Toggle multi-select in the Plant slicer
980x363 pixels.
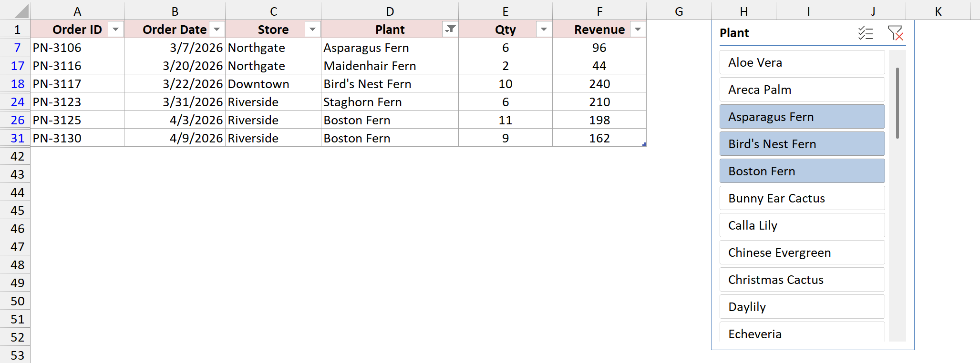tap(865, 33)
